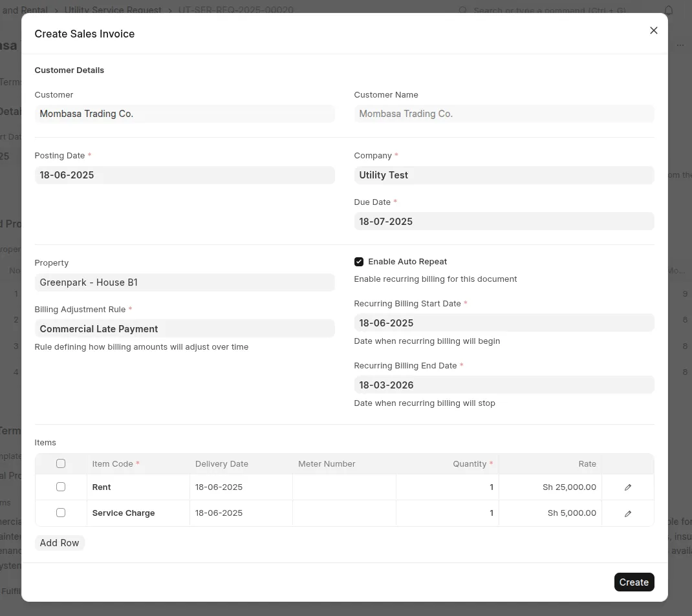Click Rent delivery date 18-06-2025

tap(241, 487)
